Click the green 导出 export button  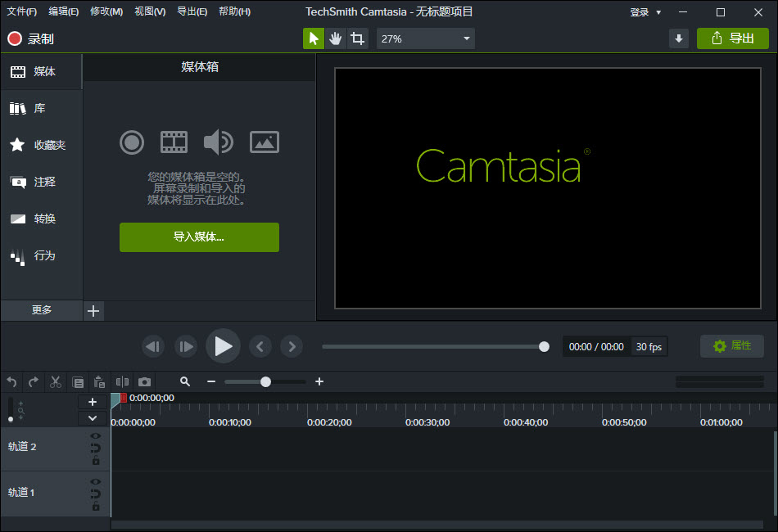click(733, 38)
